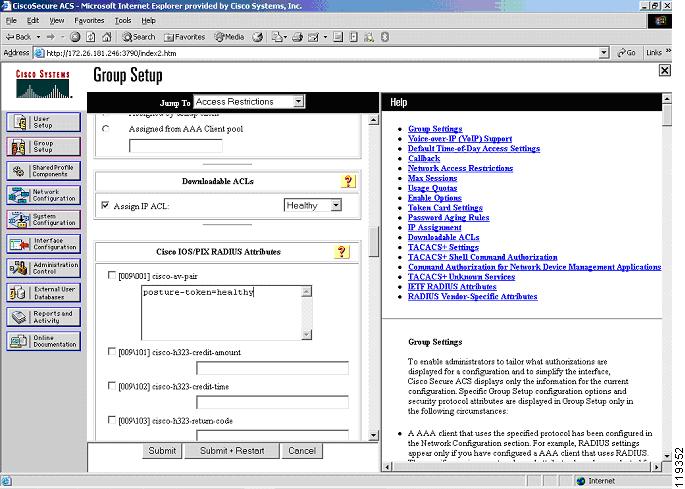Click the browser Refresh icon
This screenshot has width=685, height=489.
click(91, 37)
